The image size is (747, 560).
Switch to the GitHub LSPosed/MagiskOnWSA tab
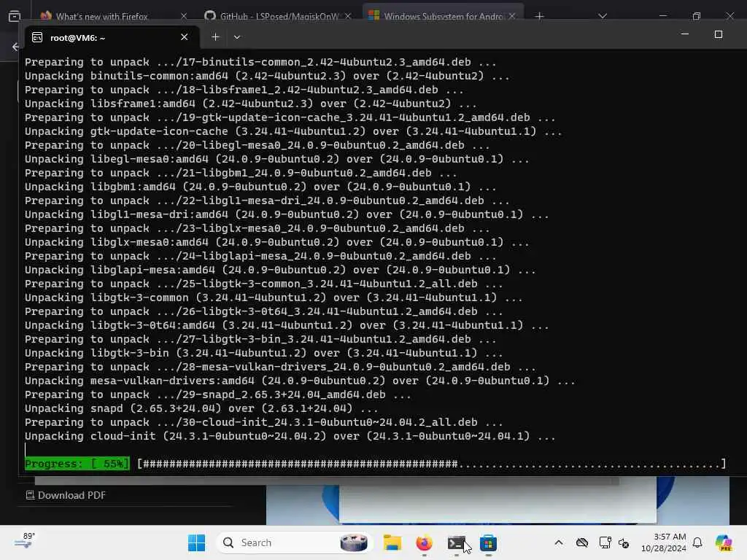(x=279, y=16)
